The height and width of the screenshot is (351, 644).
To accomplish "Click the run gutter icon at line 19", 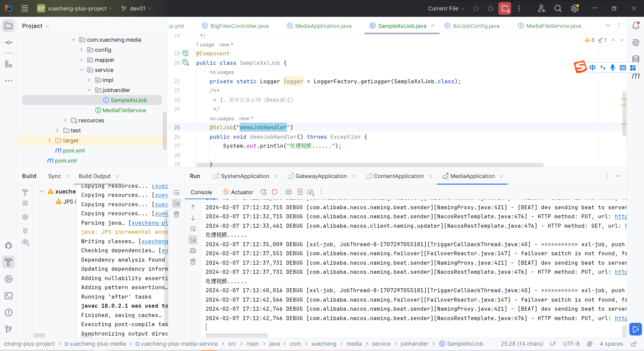I will [x=185, y=53].
